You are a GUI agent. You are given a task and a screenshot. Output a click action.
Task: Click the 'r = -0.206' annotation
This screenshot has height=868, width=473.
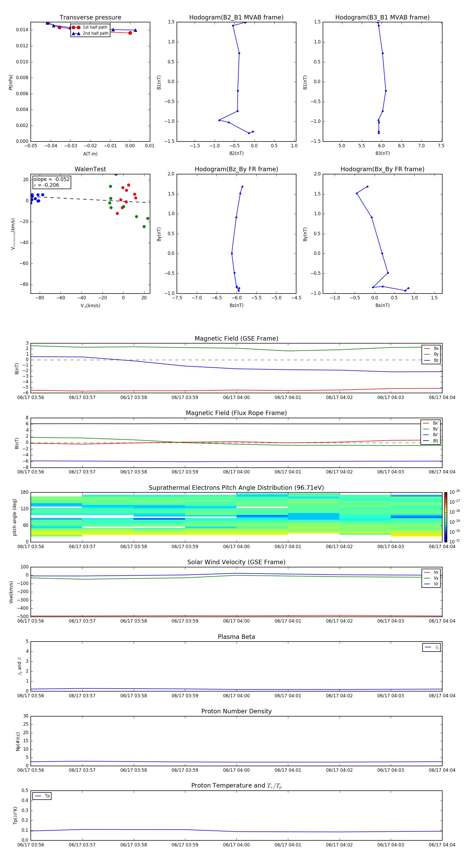tap(47, 185)
